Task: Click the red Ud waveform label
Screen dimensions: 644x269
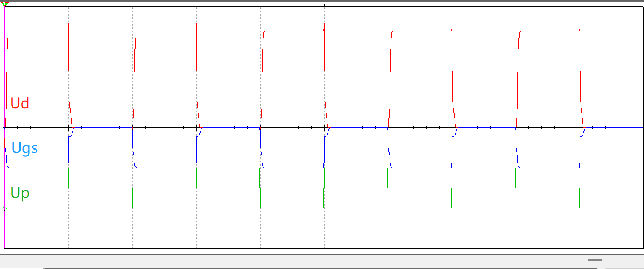Action: (x=20, y=103)
